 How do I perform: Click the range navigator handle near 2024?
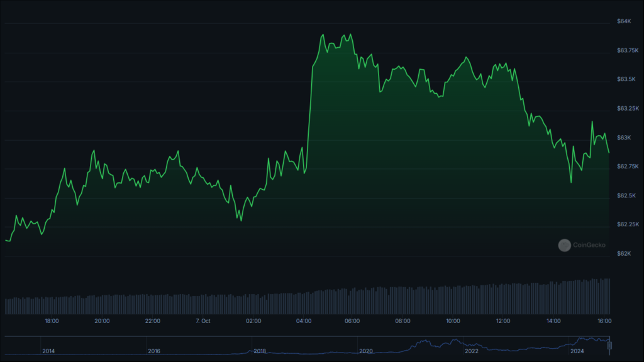(609, 346)
